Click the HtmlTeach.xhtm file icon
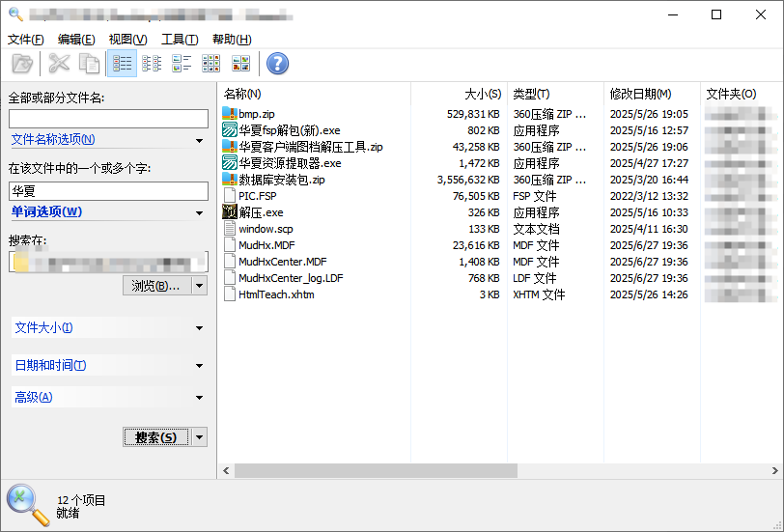 click(x=230, y=294)
